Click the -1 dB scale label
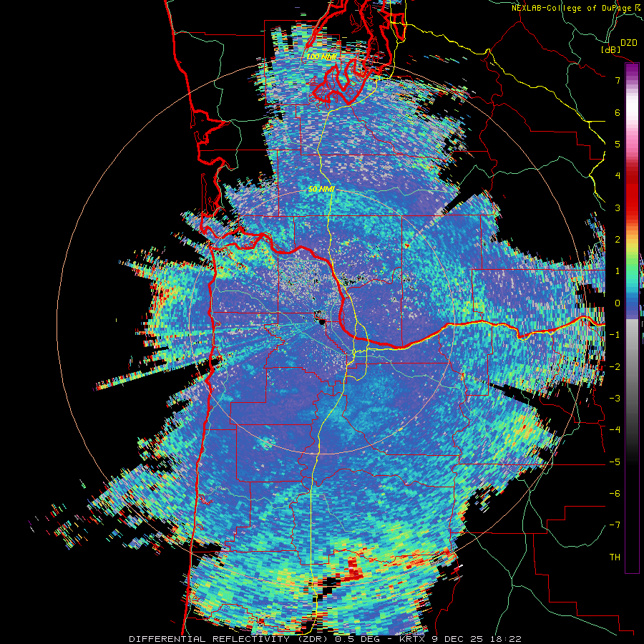 pyautogui.click(x=615, y=335)
